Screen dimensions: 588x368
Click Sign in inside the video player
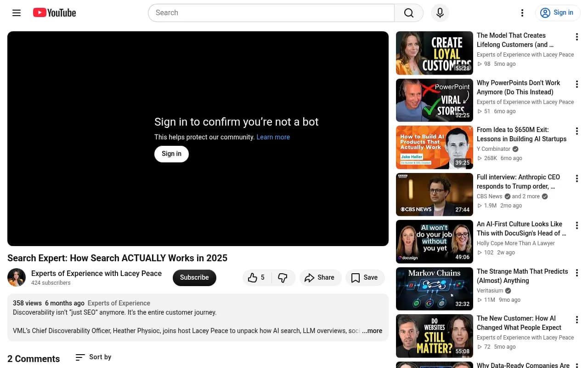point(171,154)
